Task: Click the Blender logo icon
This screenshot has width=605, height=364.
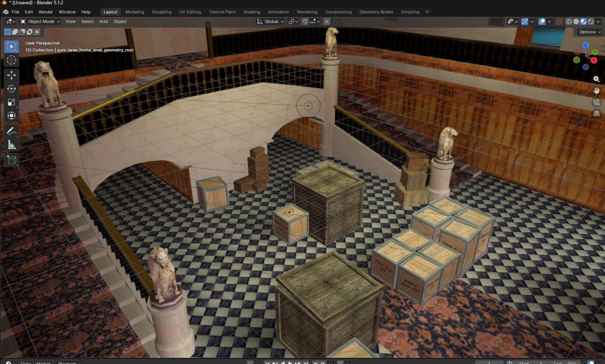Action: pyautogui.click(x=5, y=12)
